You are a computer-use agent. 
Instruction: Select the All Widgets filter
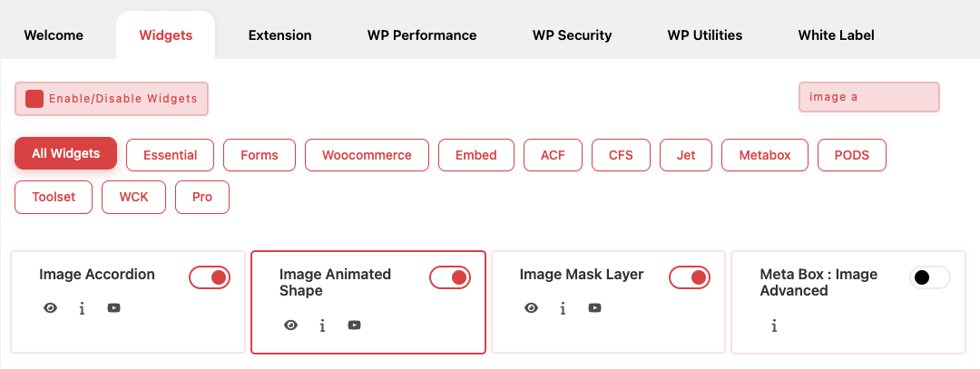65,153
